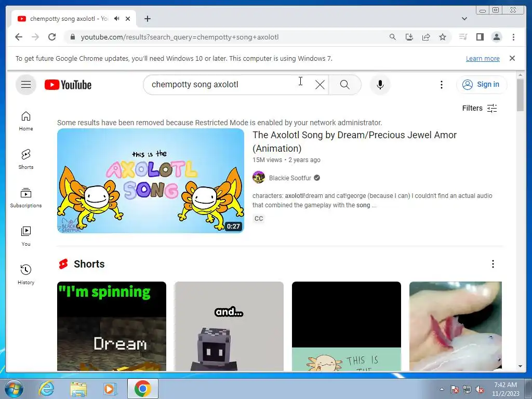Go back in Chrome

coord(19,37)
